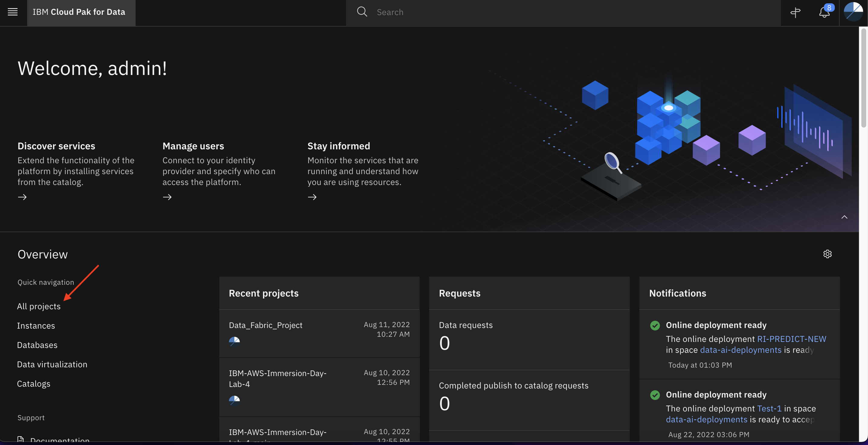This screenshot has width=868, height=445.
Task: Click the Test-1 notification green check icon
Action: [655, 395]
